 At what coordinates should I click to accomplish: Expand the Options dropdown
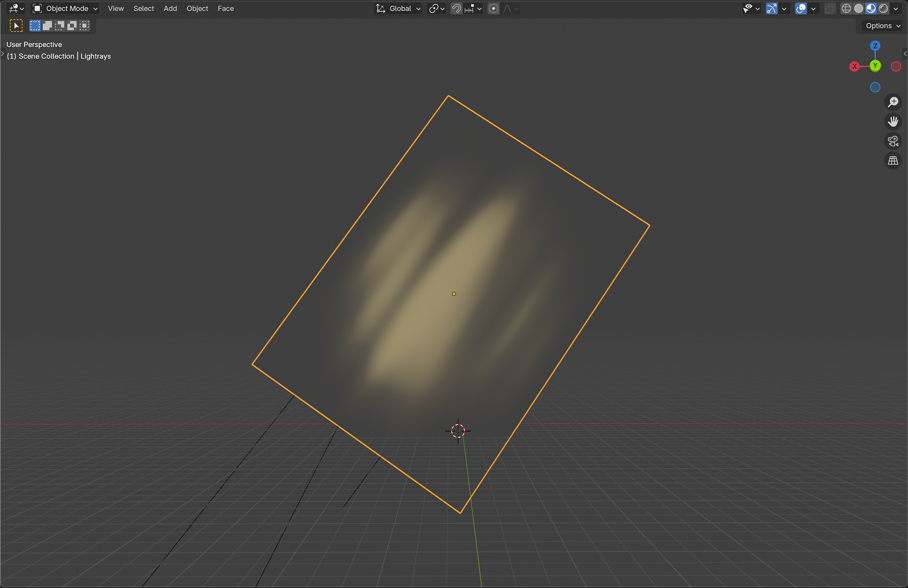[882, 26]
